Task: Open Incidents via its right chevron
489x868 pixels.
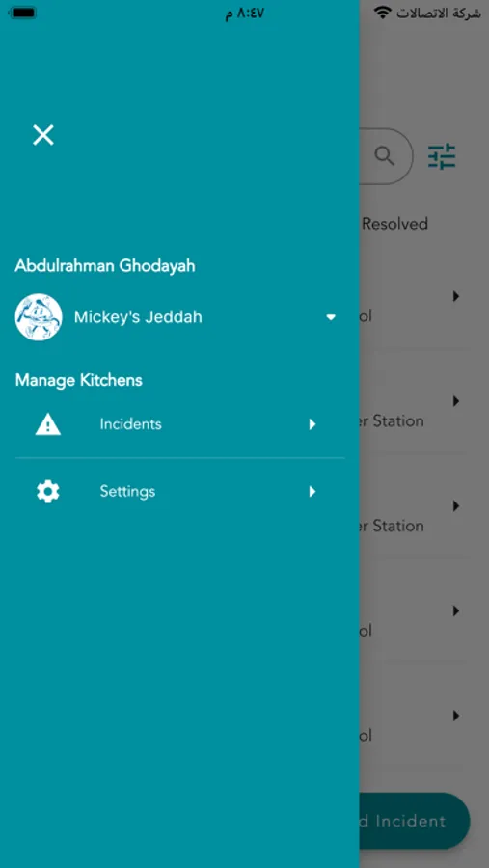Action: [312, 424]
